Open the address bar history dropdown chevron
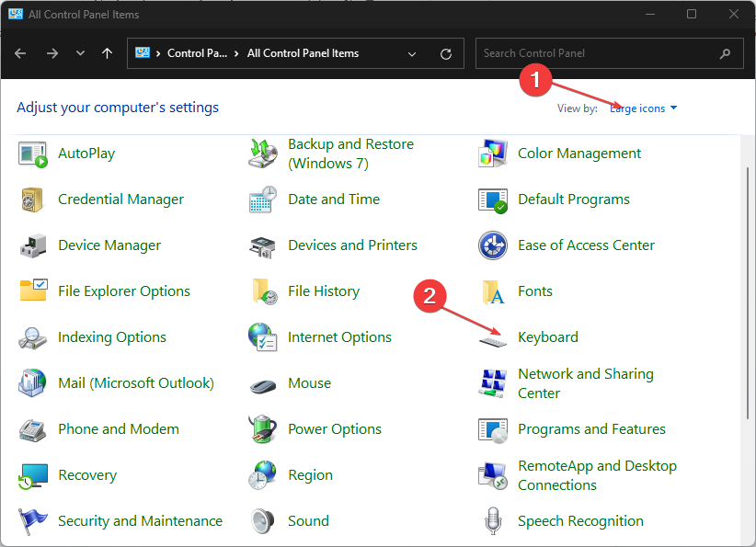 [413, 53]
